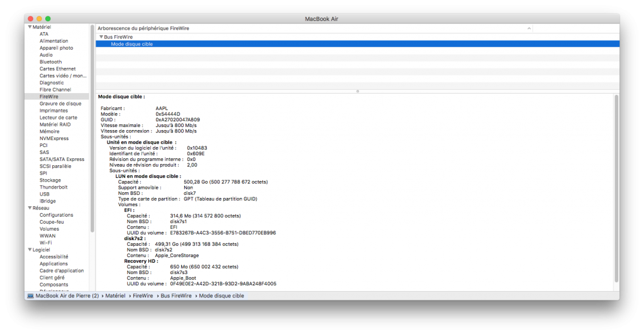Click Logiciel header in the sidebar
The image size is (644, 335).
click(x=42, y=250)
